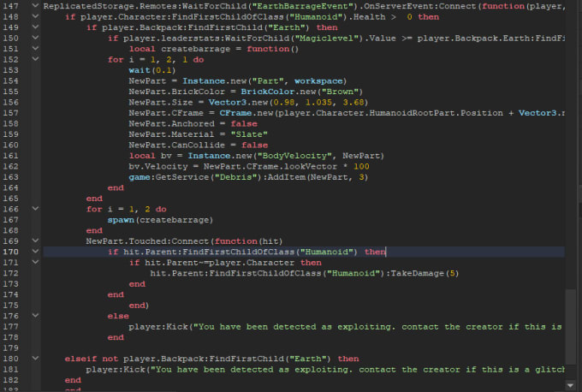Image resolution: width=582 pixels, height=392 pixels.
Task: Click the end keyword on line 182
Action: [73, 380]
